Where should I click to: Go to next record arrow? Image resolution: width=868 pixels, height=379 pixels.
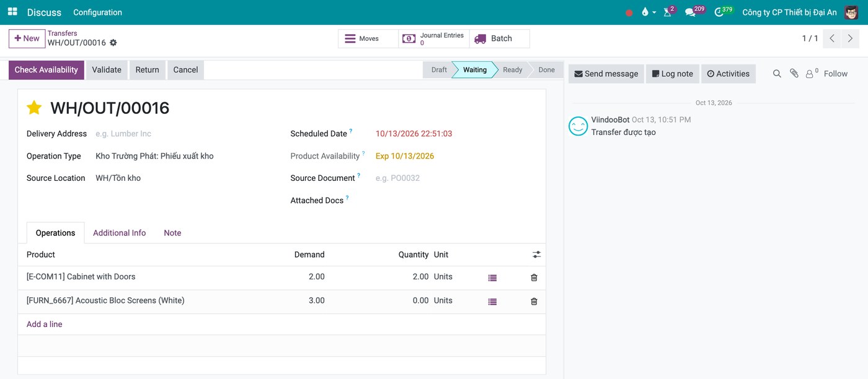851,38
